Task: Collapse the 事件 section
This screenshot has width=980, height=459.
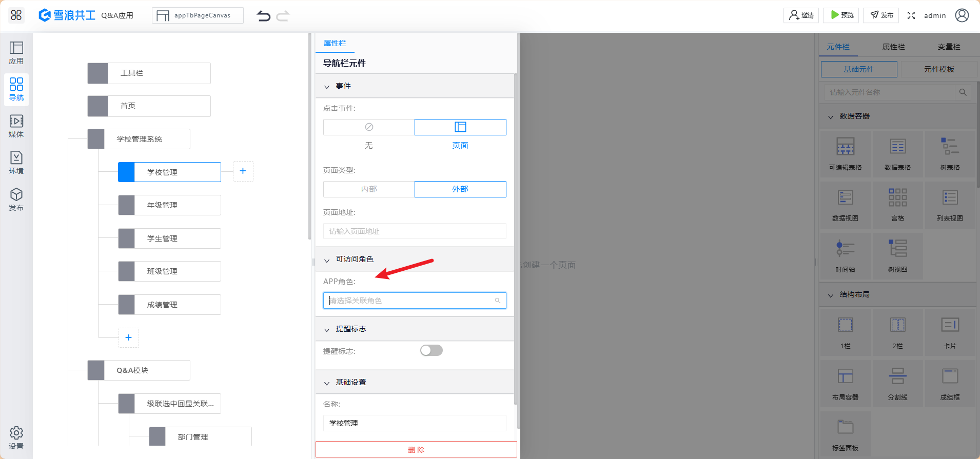Action: coord(327,87)
